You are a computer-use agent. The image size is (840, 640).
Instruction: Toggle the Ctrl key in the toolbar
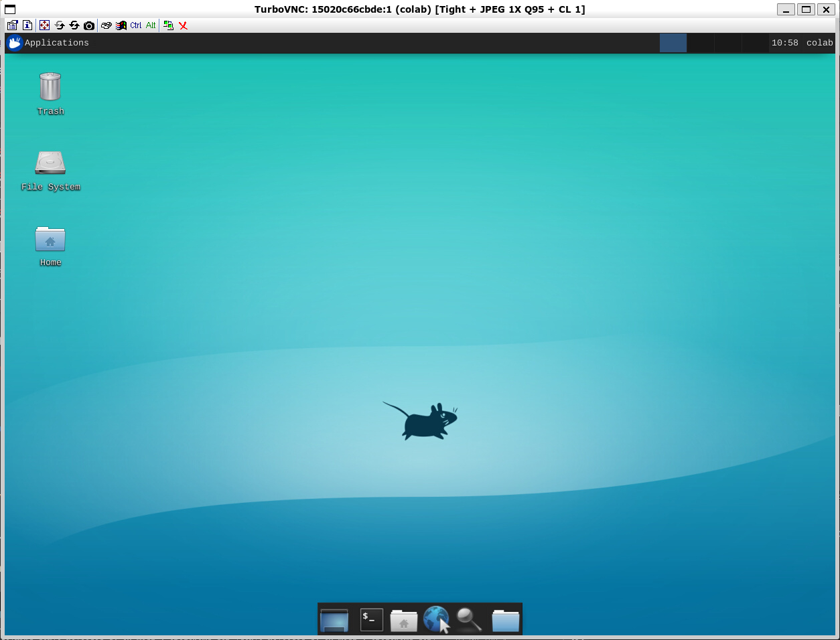[x=136, y=25]
